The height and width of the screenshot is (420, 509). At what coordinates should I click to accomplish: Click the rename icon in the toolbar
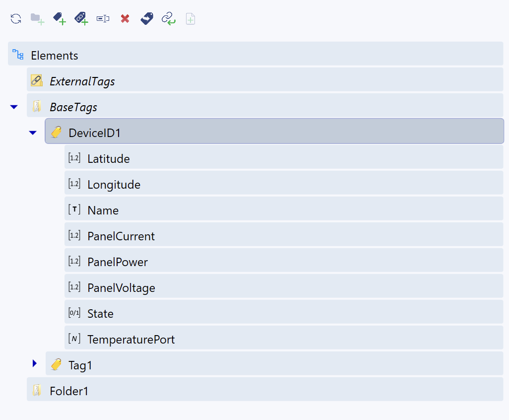tap(103, 19)
